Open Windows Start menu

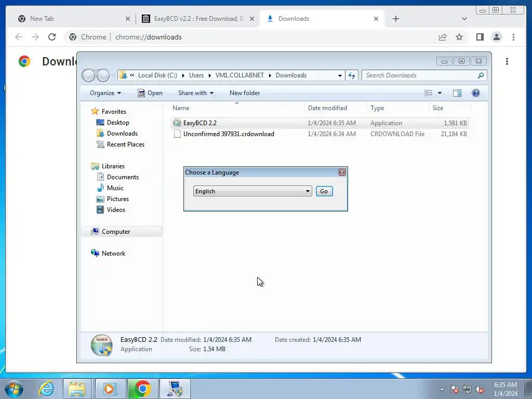(14, 389)
